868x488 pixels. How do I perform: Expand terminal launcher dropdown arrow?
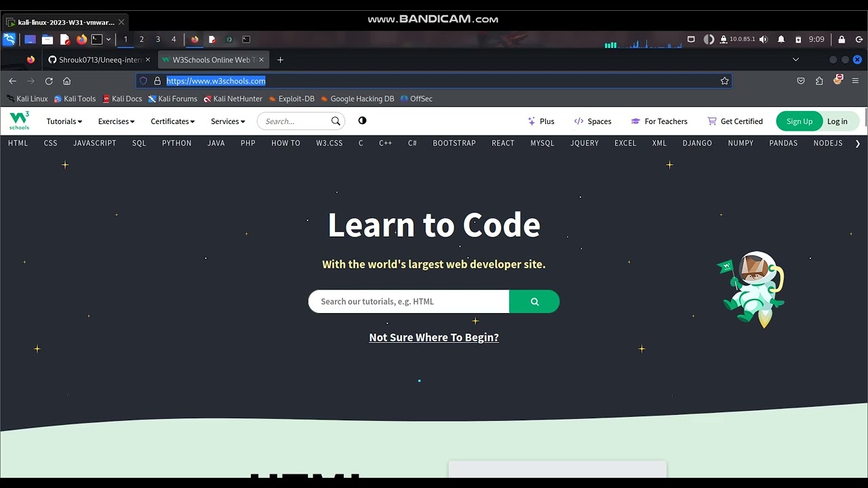click(x=108, y=39)
